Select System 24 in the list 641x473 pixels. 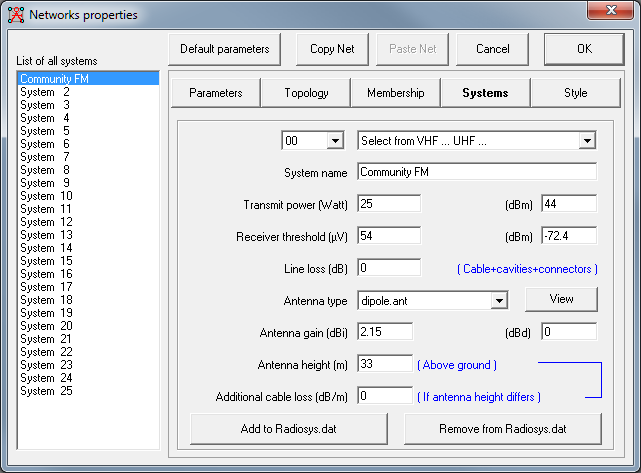coord(88,378)
